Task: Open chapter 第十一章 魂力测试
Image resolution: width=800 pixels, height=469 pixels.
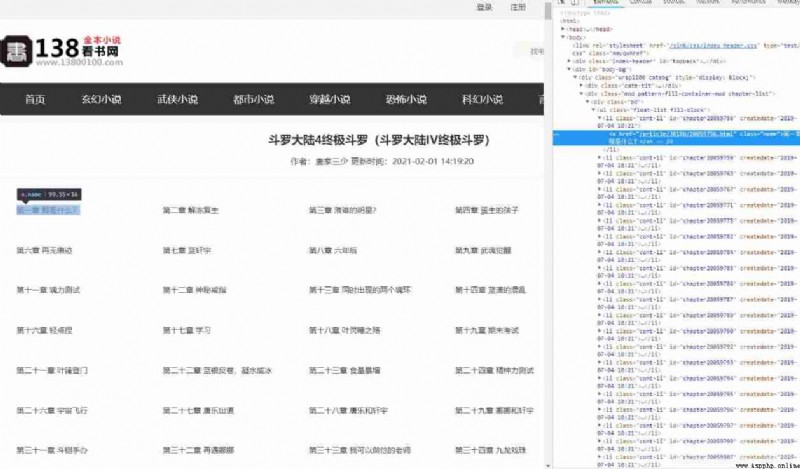Action: (48, 290)
